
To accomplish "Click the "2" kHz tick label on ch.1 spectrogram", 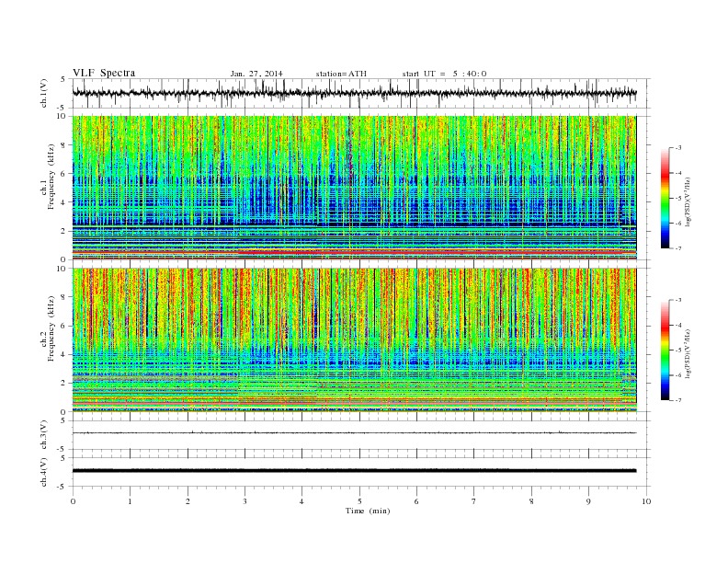I will pos(64,231).
